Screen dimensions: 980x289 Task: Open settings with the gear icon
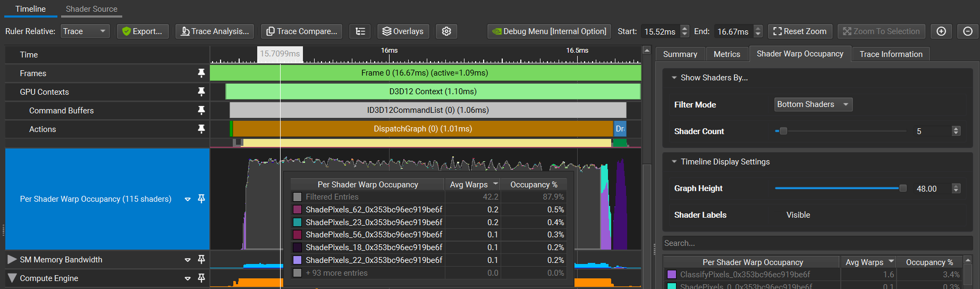(446, 31)
